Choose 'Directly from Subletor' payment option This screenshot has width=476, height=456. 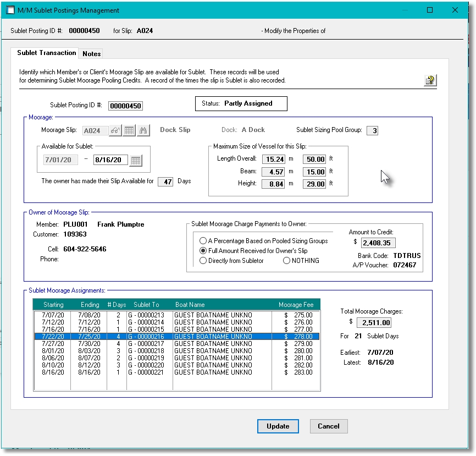pos(204,260)
